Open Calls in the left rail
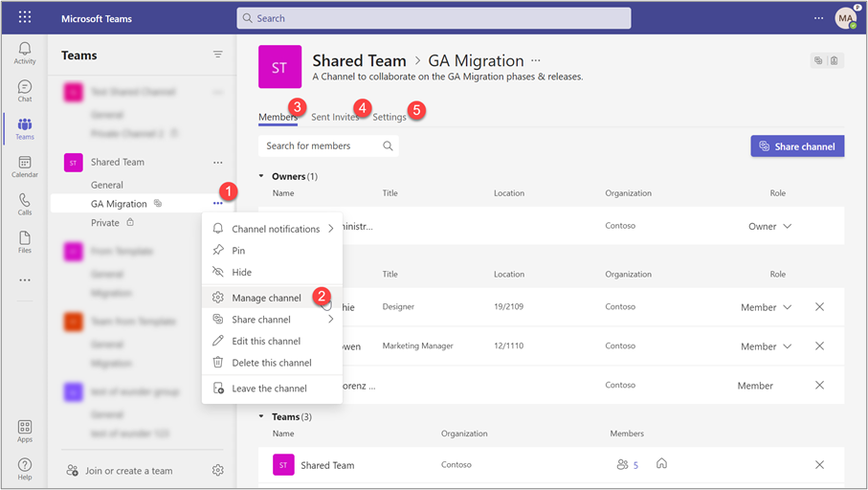This screenshot has width=868, height=490. point(25,205)
